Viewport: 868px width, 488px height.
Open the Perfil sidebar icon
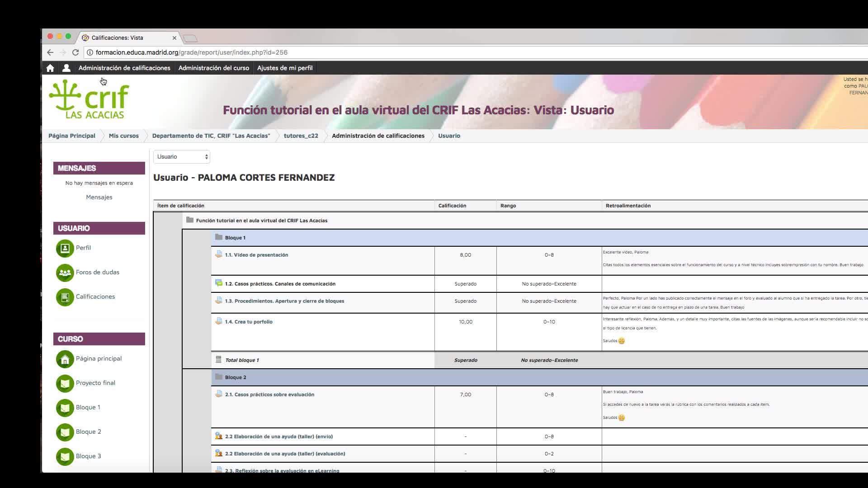pos(65,248)
